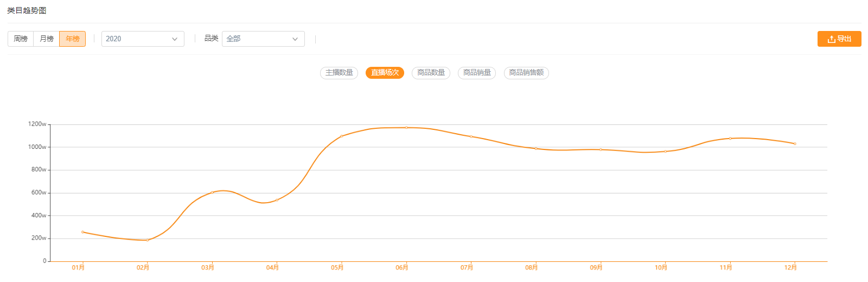Click chevron arrow in 全部 category selector
This screenshot has height=282, width=868.
pyautogui.click(x=295, y=39)
